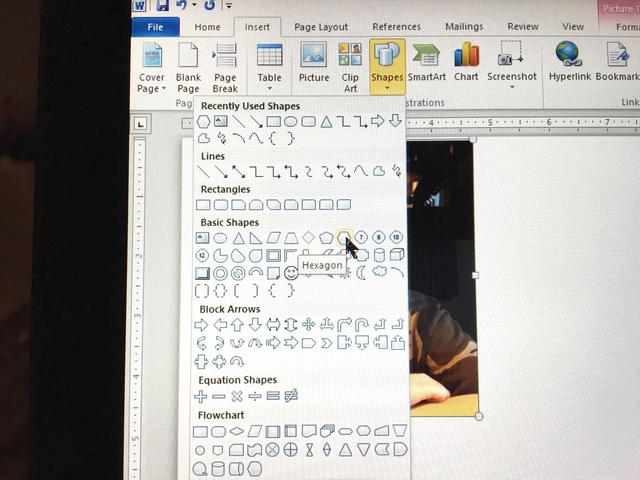640x480 pixels.
Task: Pick the plain Rectangle in Rectangles section
Action: 203,204
